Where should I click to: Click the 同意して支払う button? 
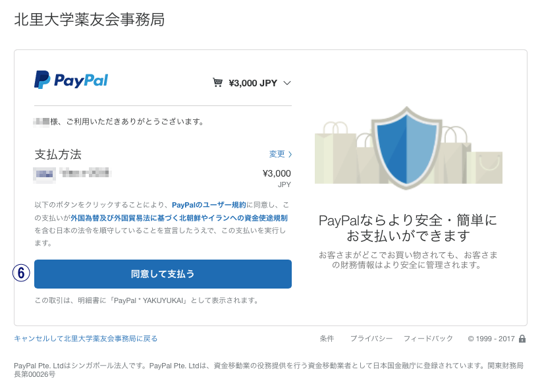point(163,274)
